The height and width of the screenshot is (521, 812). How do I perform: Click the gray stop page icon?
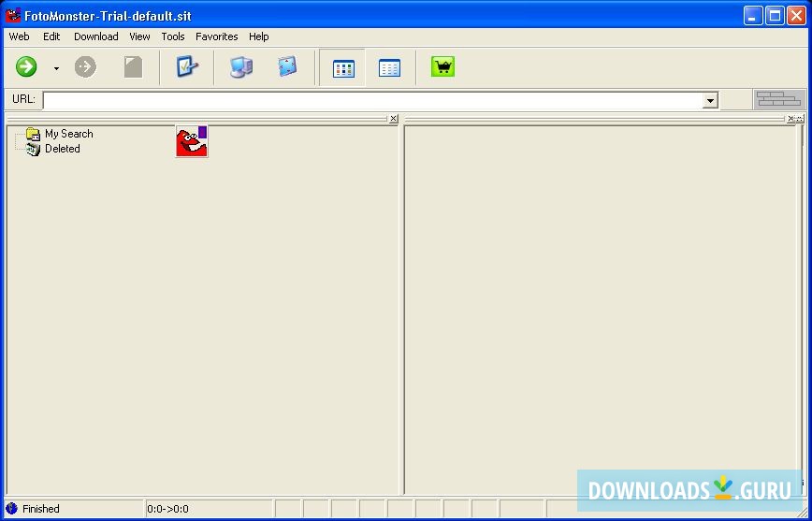coord(133,67)
